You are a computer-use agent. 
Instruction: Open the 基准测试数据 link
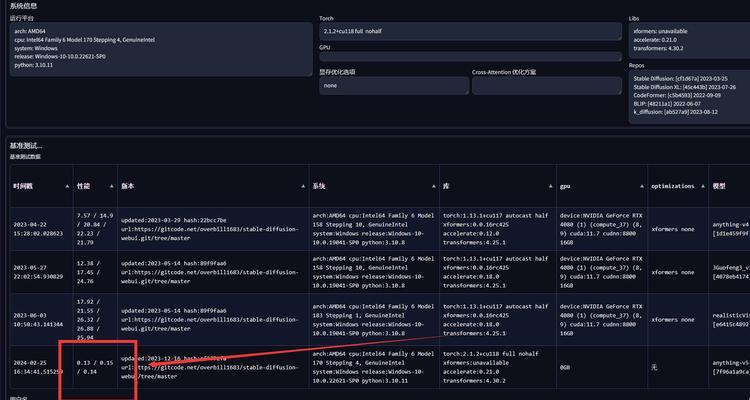click(25, 156)
